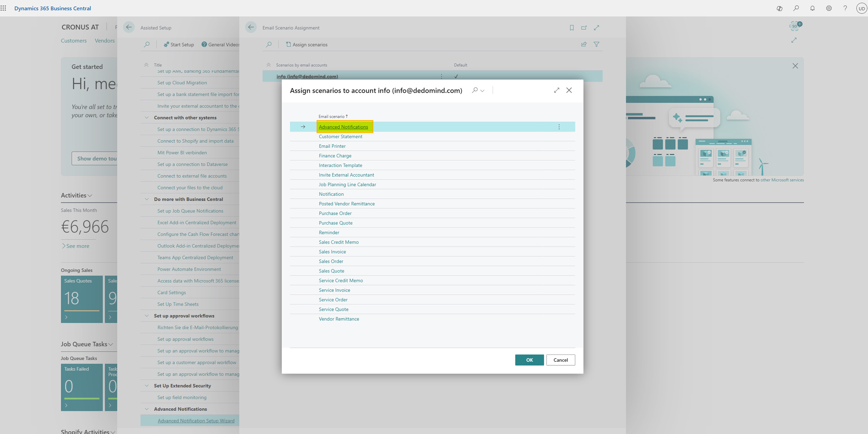
Task: Collapse the Connect with other systems group
Action: click(x=146, y=117)
